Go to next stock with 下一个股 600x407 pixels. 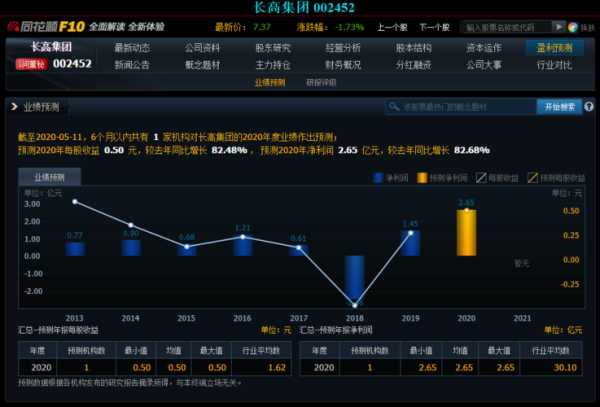(433, 27)
